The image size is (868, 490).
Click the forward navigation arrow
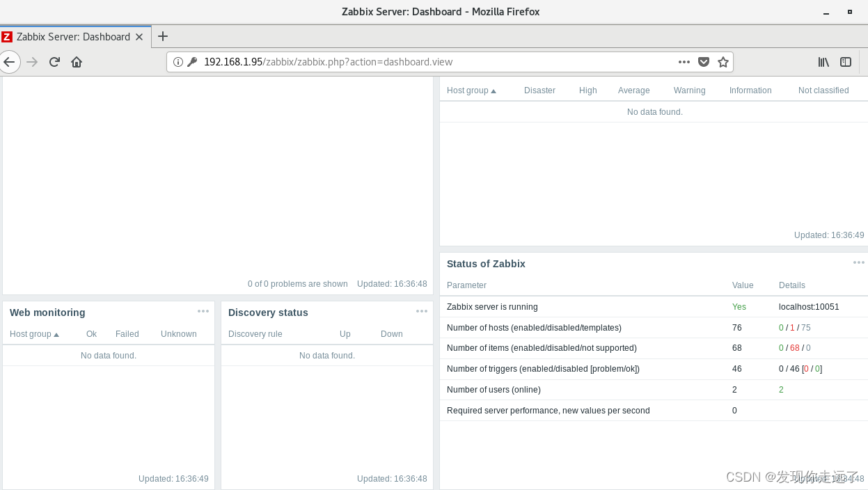[32, 62]
